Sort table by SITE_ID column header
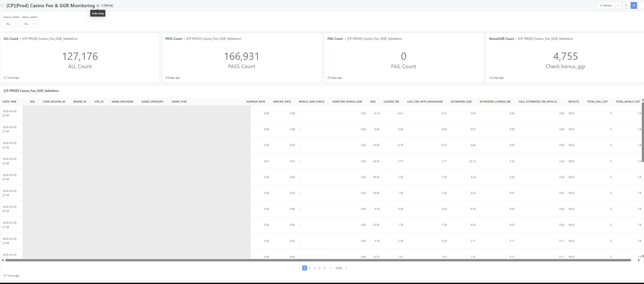 (99, 102)
